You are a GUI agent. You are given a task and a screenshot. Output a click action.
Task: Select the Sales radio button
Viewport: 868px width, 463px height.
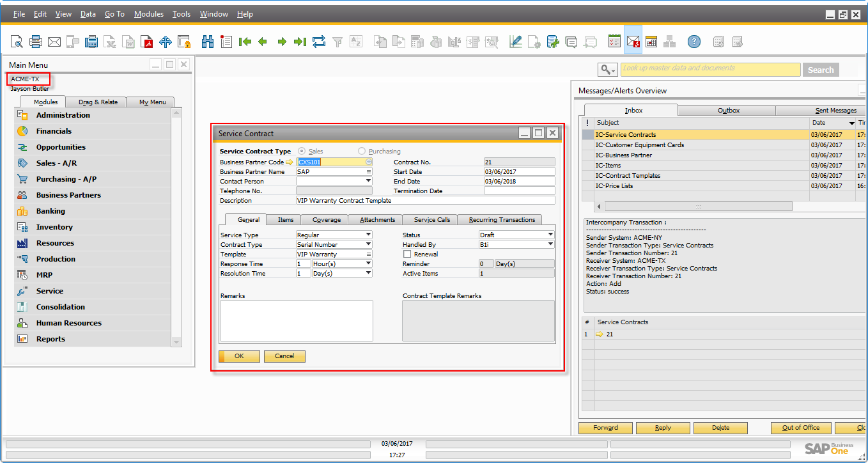point(302,152)
